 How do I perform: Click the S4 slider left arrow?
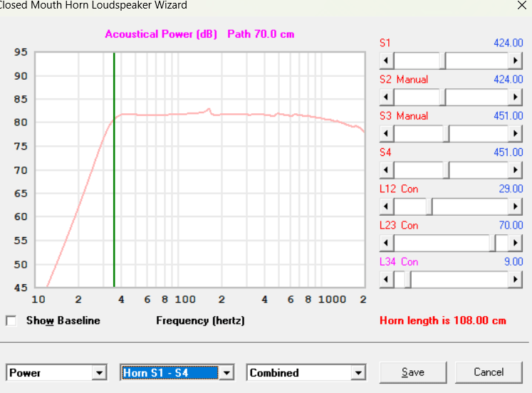point(387,170)
